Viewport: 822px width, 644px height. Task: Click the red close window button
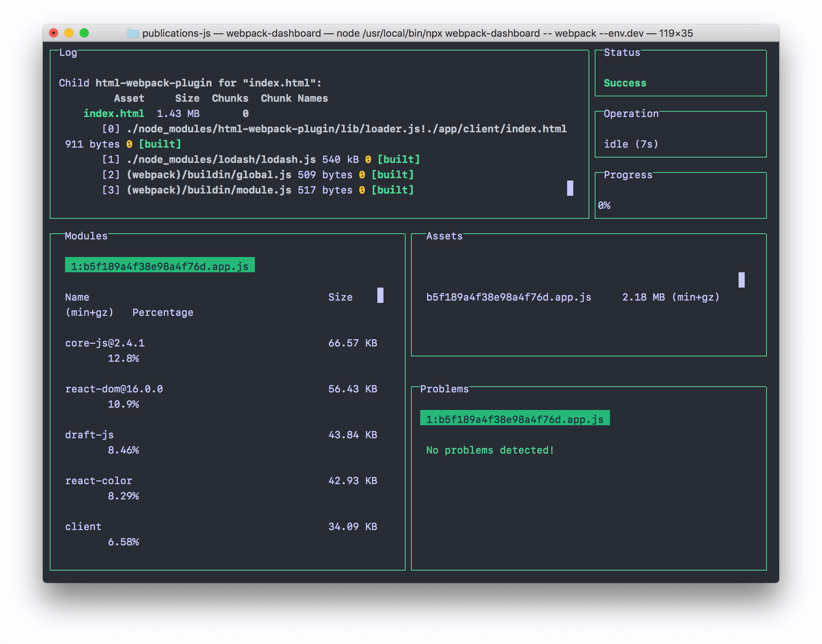point(54,33)
